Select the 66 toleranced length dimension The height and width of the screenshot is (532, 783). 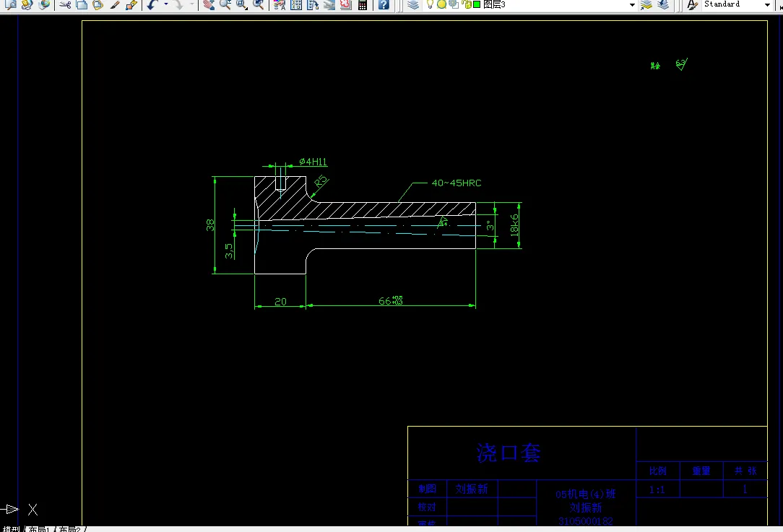tap(391, 300)
